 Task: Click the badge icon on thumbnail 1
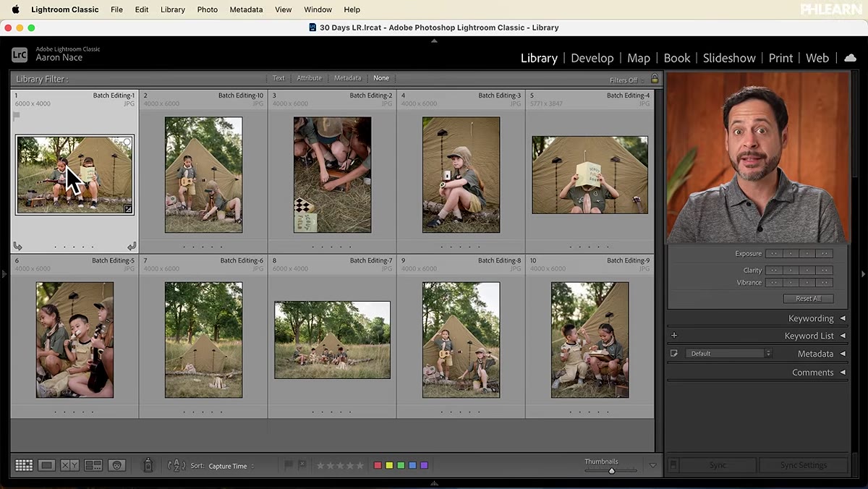128,209
